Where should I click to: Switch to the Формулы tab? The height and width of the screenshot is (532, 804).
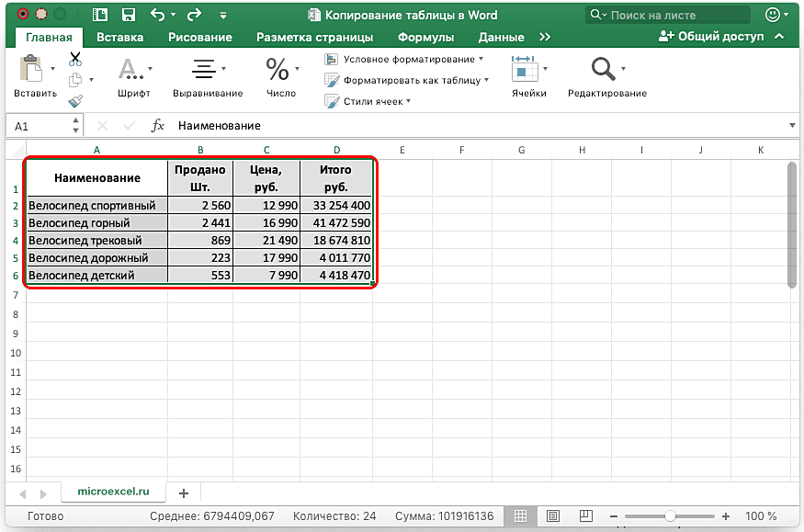pyautogui.click(x=426, y=38)
